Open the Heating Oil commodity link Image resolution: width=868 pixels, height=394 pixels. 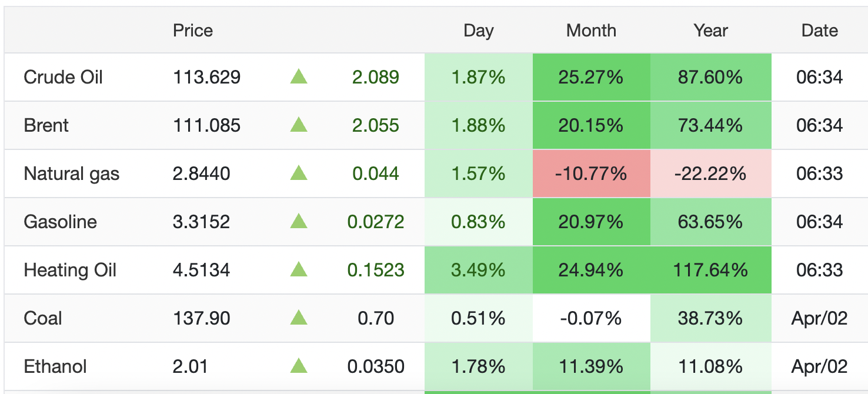click(70, 270)
